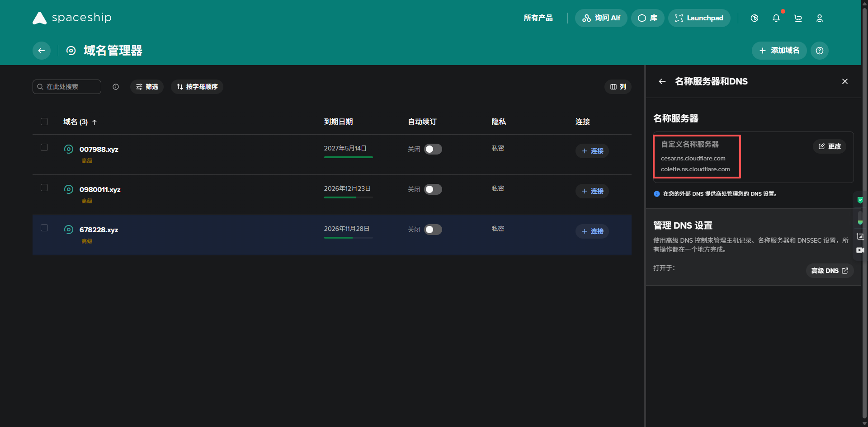The width and height of the screenshot is (868, 427).
Task: Click 更改 to change nameservers
Action: coord(830,146)
